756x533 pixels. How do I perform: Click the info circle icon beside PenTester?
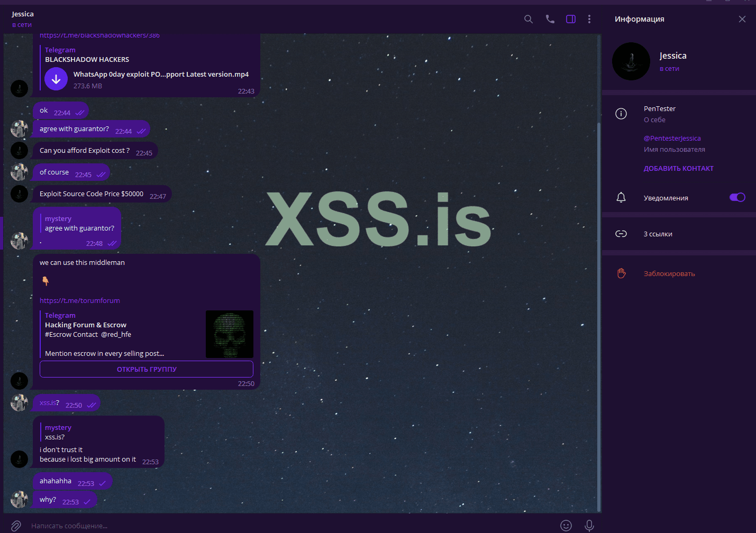621,114
